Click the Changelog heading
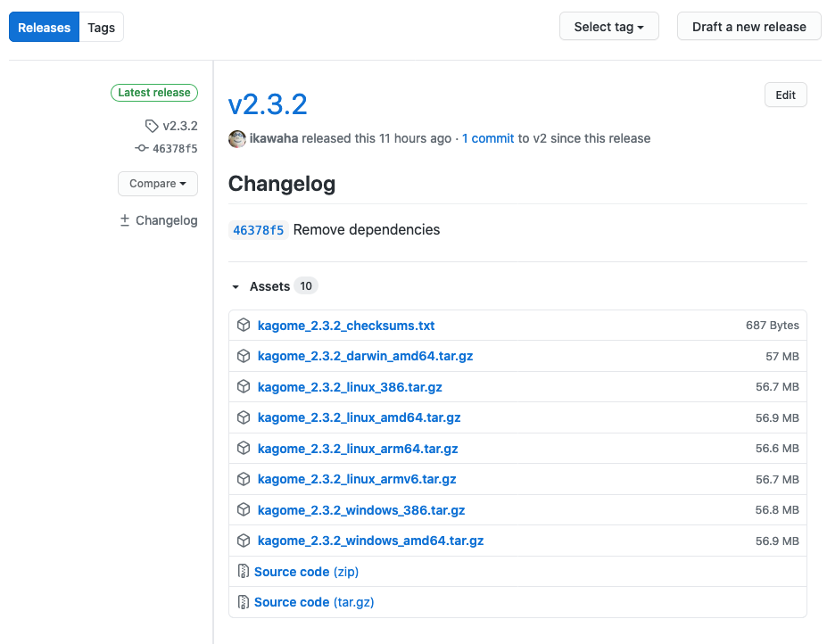The image size is (827, 644). (282, 184)
